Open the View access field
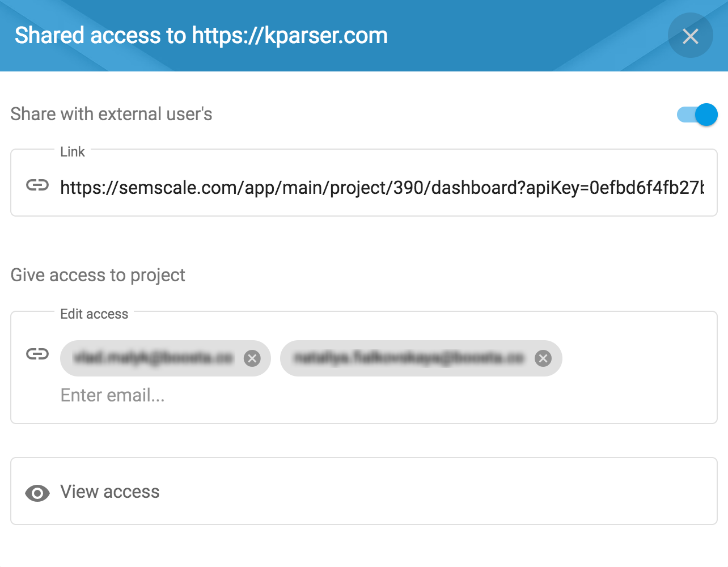Image resolution: width=728 pixels, height=567 pixels. [364, 491]
